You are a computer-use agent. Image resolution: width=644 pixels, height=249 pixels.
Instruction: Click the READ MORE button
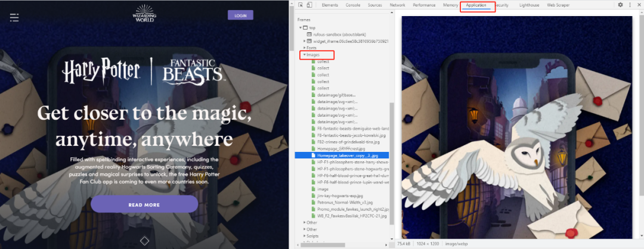tap(144, 204)
